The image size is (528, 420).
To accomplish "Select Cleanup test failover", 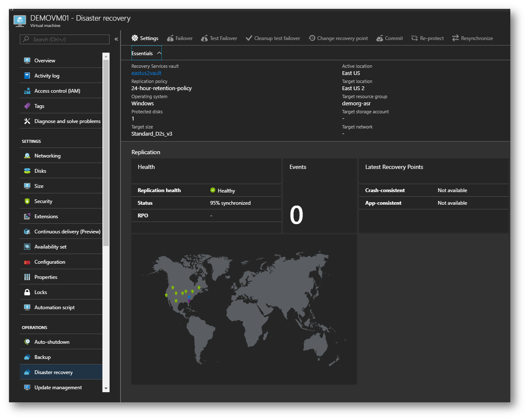I will pyautogui.click(x=273, y=38).
